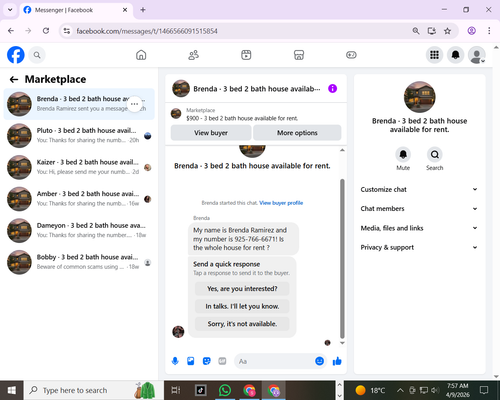This screenshot has width=500, height=400.
Task: Mute the conversation using bell icon
Action: tap(403, 154)
